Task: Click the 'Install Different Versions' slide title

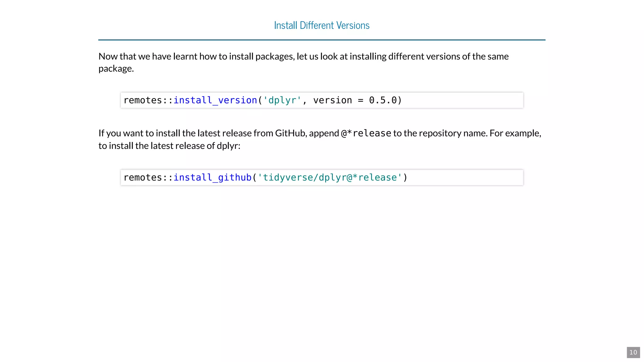Action: 321,25
